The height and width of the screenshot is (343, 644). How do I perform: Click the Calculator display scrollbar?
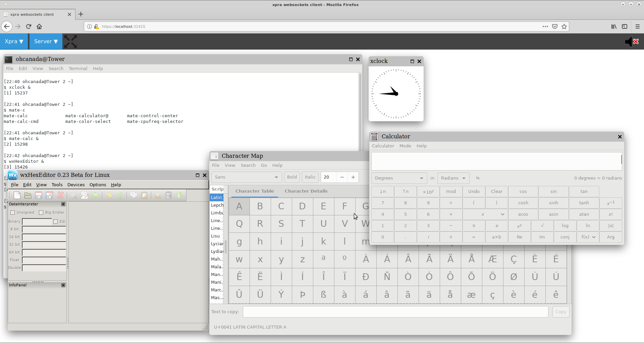pyautogui.click(x=621, y=160)
